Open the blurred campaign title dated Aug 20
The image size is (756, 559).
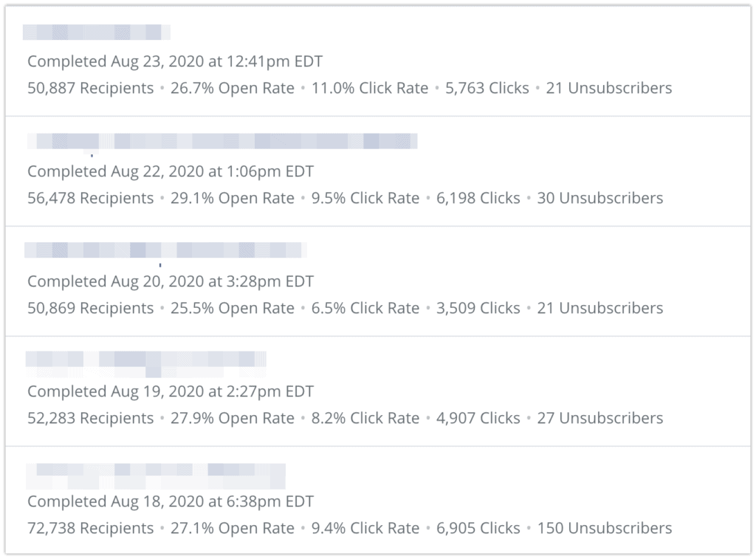[x=165, y=250]
